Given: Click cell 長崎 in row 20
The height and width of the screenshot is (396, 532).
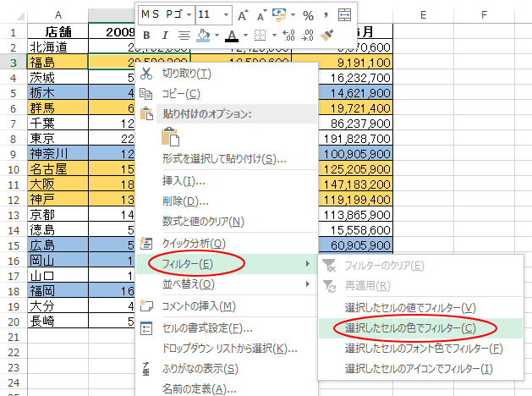Looking at the screenshot, I should [58, 321].
